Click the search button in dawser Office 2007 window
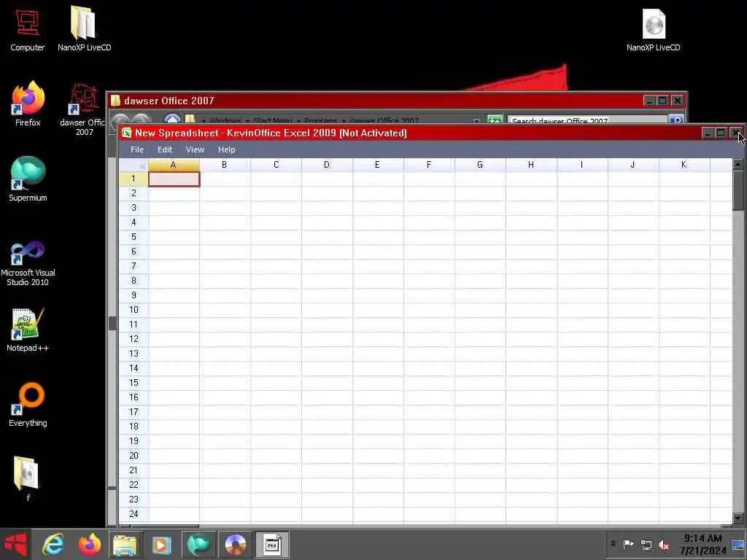The image size is (747, 560). (676, 120)
